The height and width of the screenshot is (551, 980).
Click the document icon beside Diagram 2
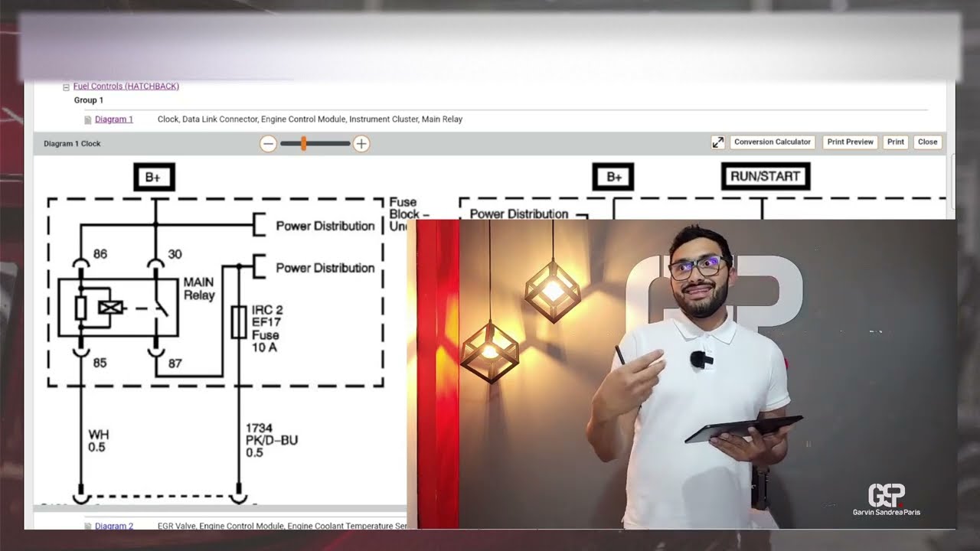click(x=88, y=526)
